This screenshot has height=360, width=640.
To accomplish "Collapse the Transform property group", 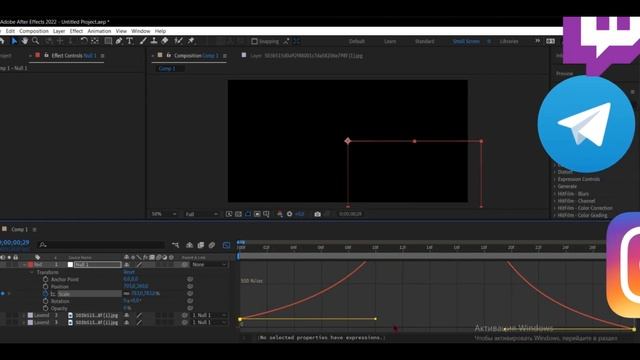I will [31, 272].
